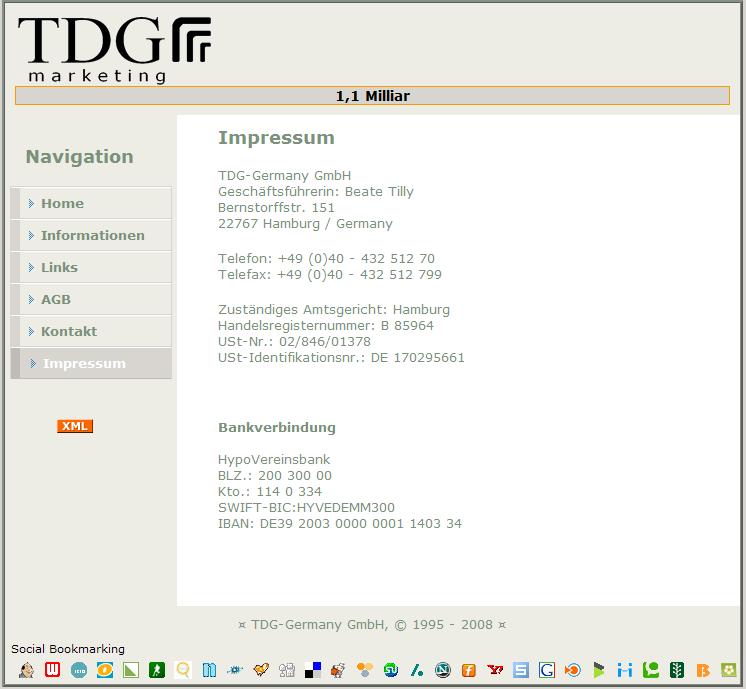
Task: Click the green speech bubble bookmark icon
Action: (651, 670)
